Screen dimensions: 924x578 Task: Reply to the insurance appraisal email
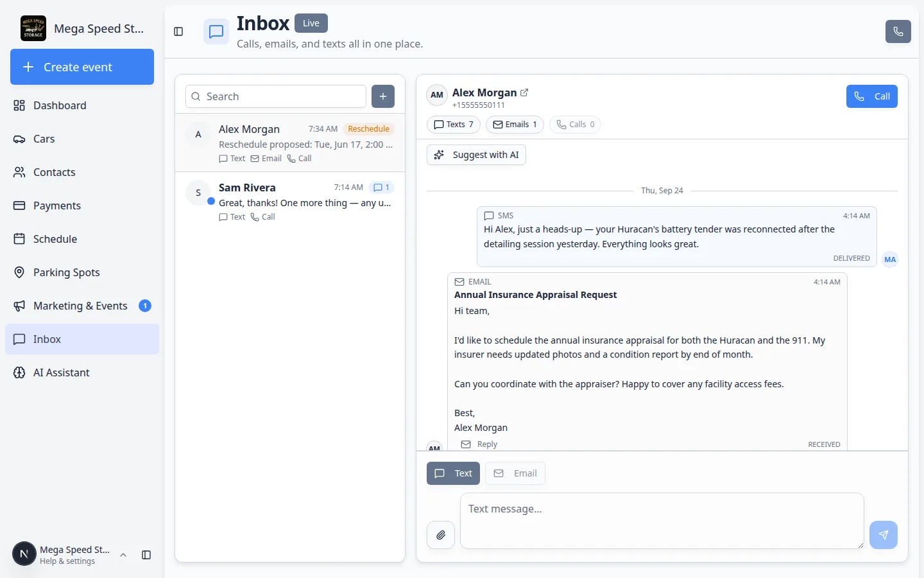(x=479, y=444)
